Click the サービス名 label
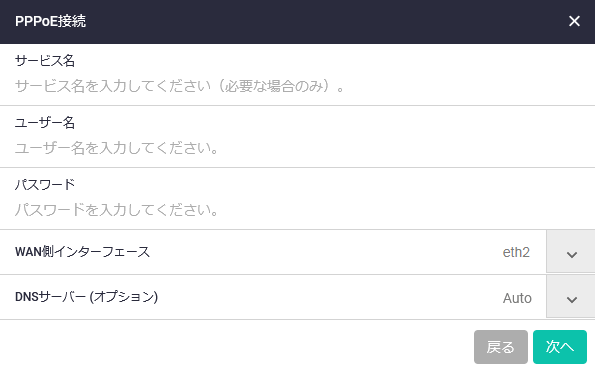 coord(45,61)
